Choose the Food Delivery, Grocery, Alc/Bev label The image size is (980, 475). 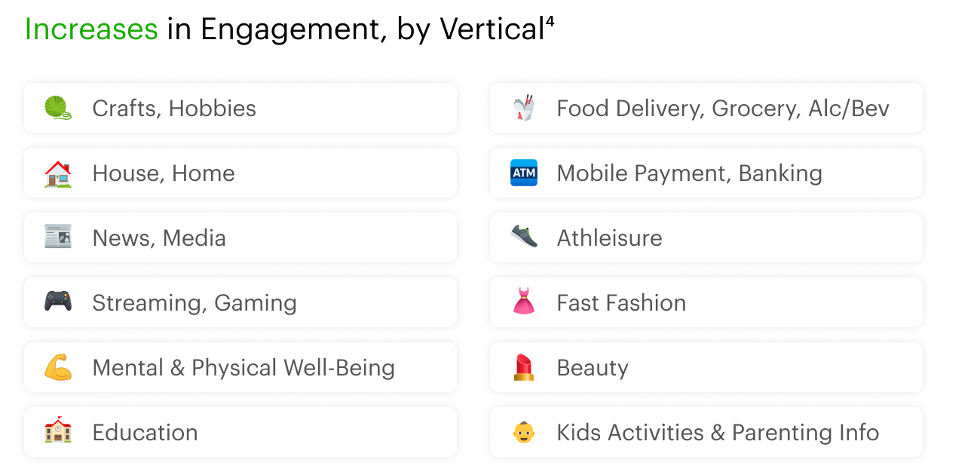point(723,109)
